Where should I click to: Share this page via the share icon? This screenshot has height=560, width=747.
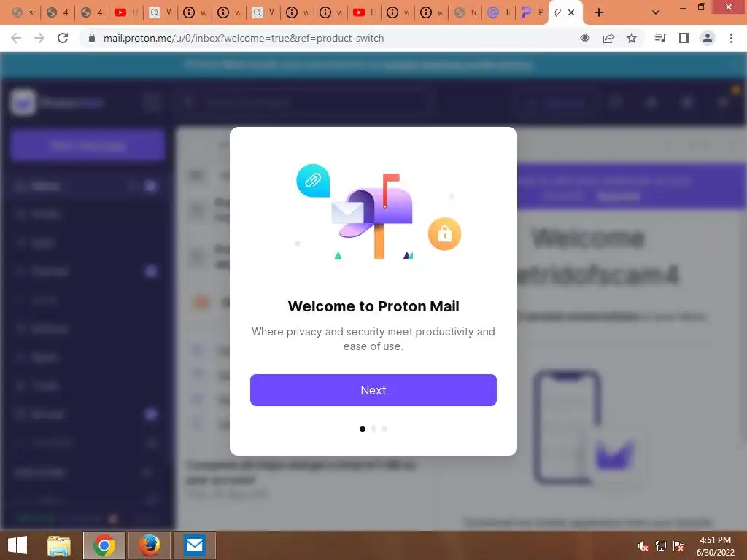[608, 38]
